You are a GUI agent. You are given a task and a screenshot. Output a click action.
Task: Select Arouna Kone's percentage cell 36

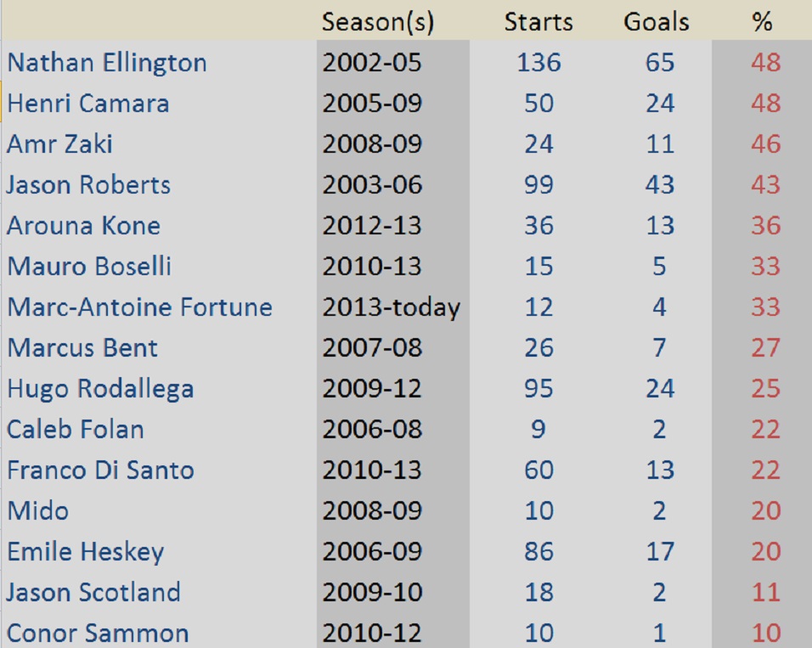(764, 225)
